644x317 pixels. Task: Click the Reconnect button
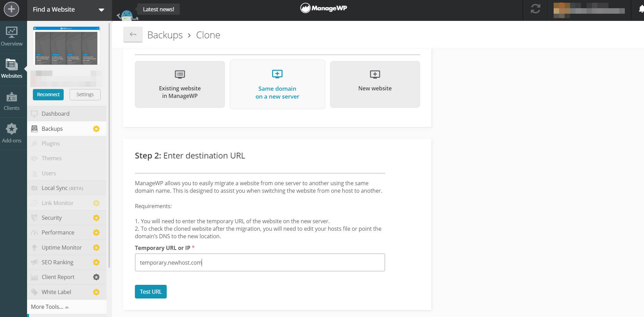[48, 94]
